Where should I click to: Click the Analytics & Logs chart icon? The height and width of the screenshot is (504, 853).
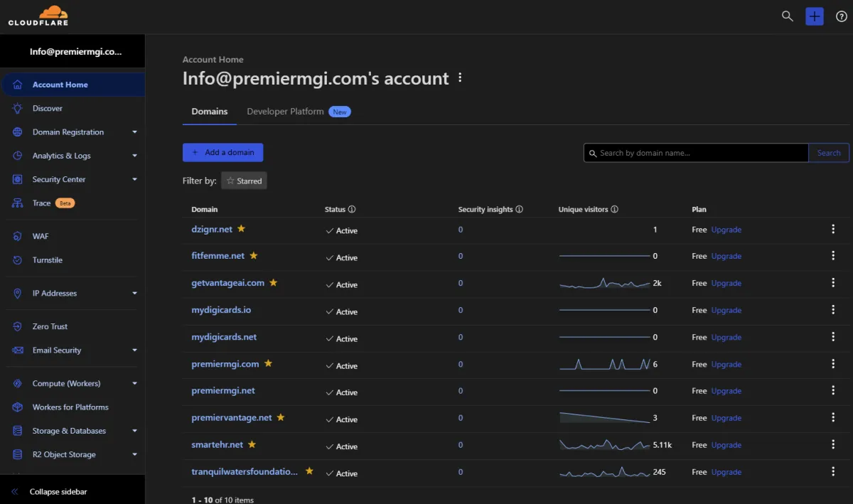(x=18, y=156)
